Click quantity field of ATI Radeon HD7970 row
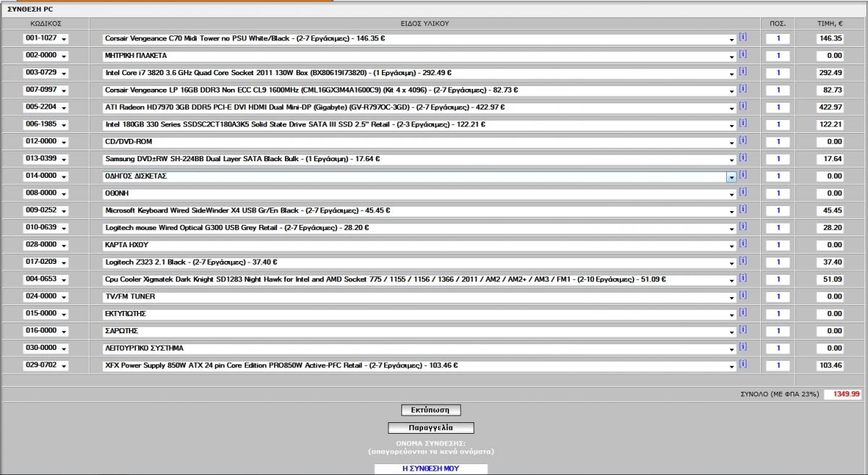This screenshot has width=868, height=475. point(778,107)
